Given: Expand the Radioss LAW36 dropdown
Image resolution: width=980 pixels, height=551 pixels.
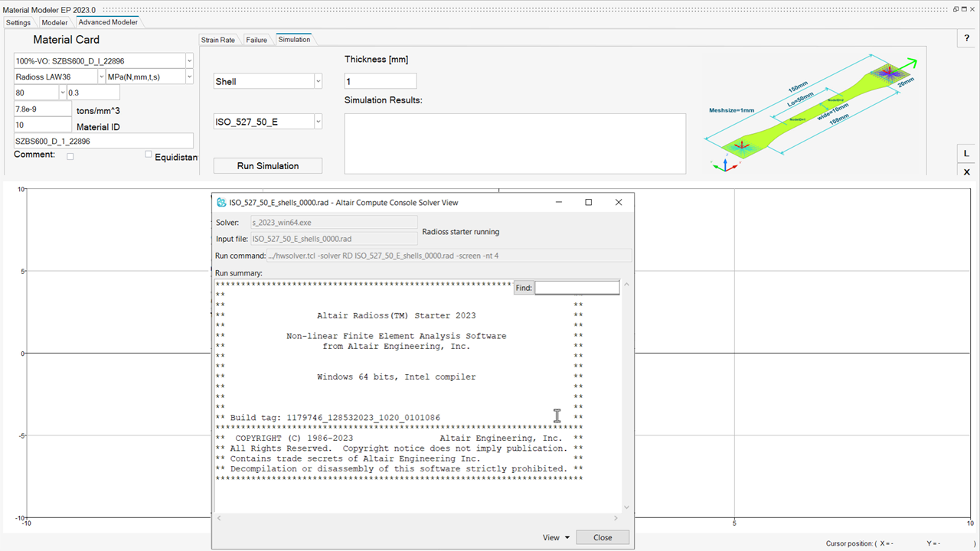Looking at the screenshot, I should 101,77.
